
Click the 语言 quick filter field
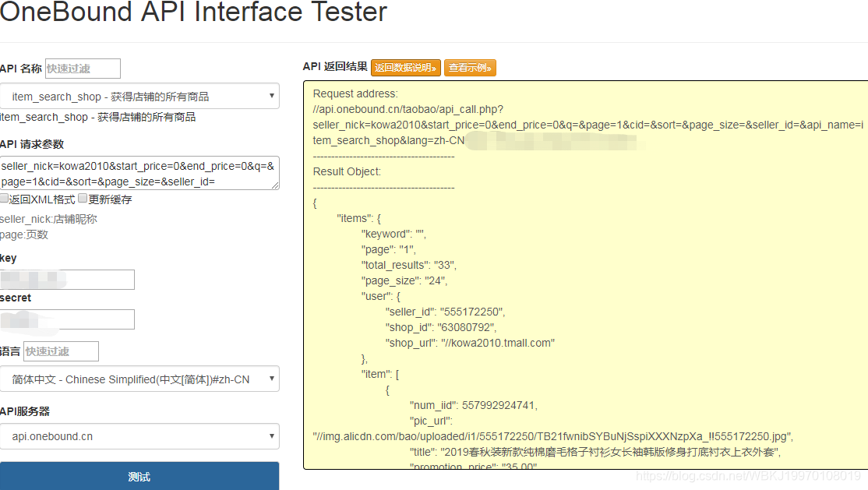tap(61, 351)
